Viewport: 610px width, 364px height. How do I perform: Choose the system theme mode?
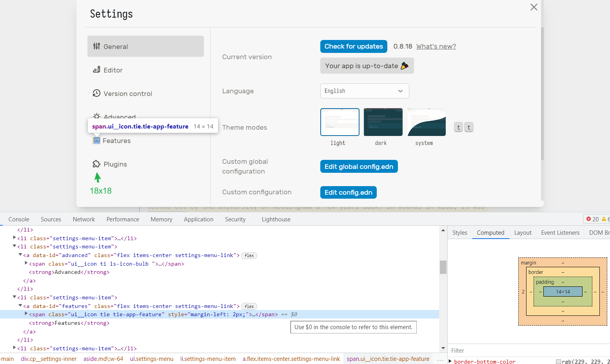click(x=427, y=122)
